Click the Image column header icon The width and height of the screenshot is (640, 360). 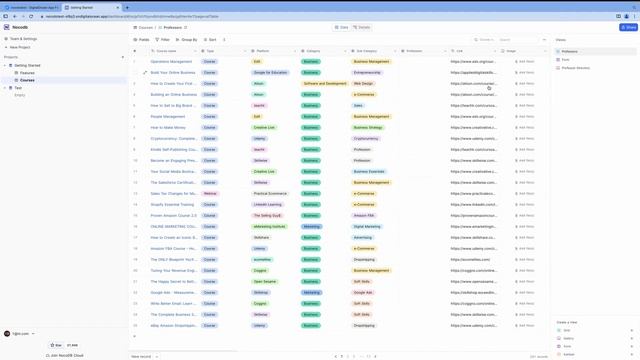pyautogui.click(x=503, y=51)
